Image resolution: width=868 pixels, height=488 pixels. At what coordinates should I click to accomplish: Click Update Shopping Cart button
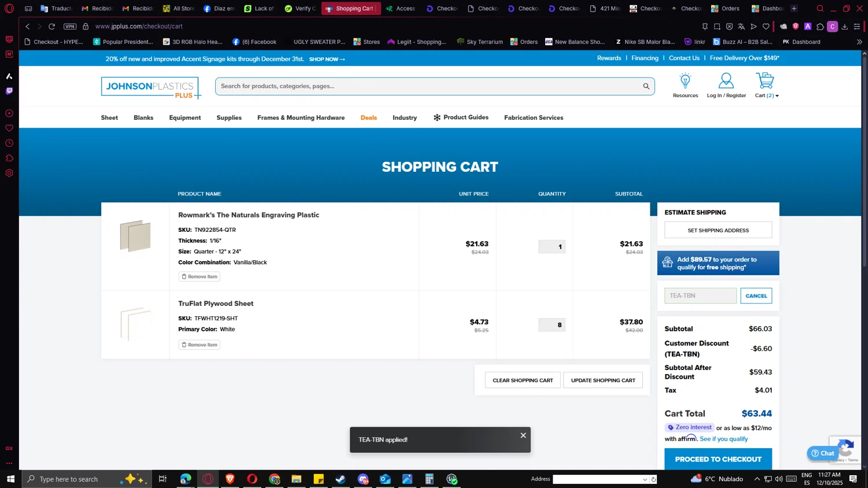[x=603, y=380]
